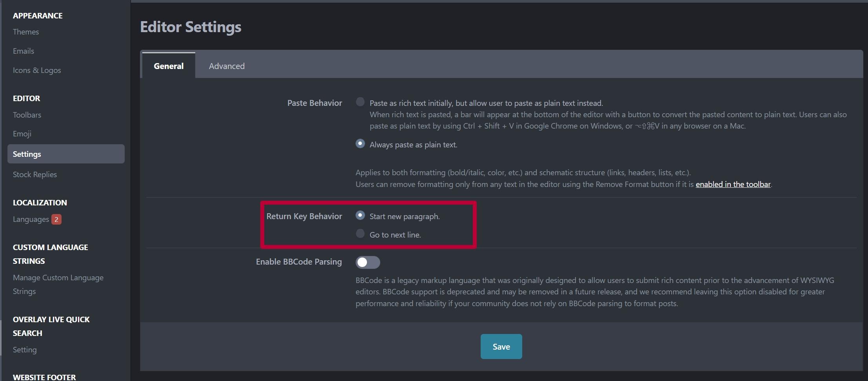Screen dimensions: 868x381
Task: Open Manage Custom Language Strings
Action: (58, 284)
